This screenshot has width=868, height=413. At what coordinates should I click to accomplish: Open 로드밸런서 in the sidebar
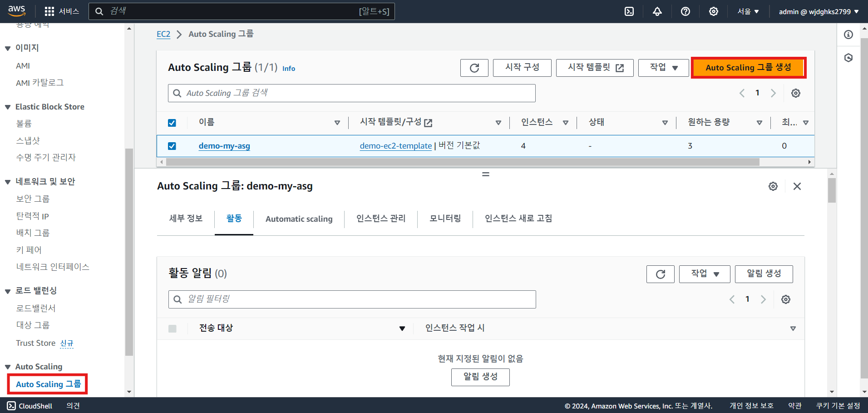tap(36, 309)
